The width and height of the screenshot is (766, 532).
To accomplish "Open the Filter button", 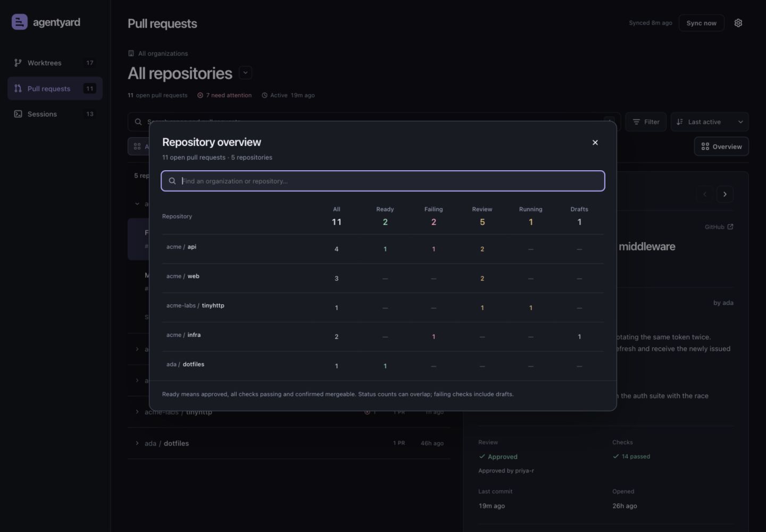I will point(646,122).
